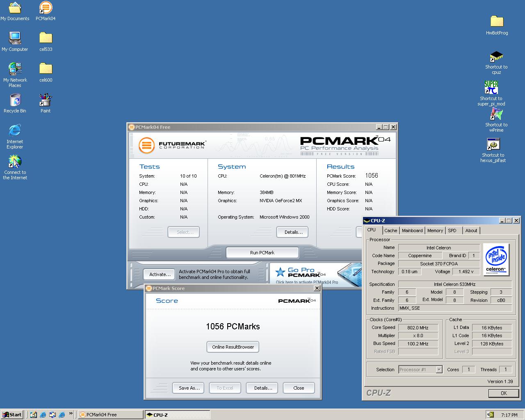This screenshot has height=420, width=525.
Task: Select the cel600 folder on desktop
Action: 46,73
